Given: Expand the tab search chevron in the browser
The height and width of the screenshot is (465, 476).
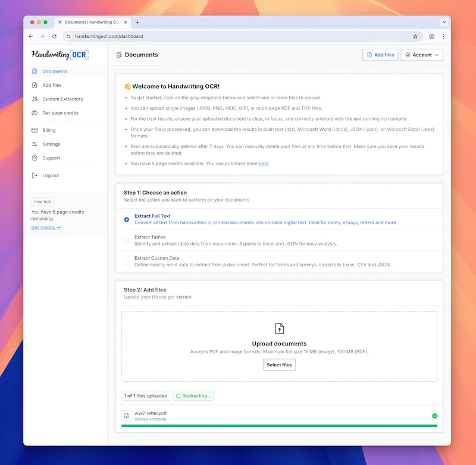Looking at the screenshot, I should tap(443, 22).
